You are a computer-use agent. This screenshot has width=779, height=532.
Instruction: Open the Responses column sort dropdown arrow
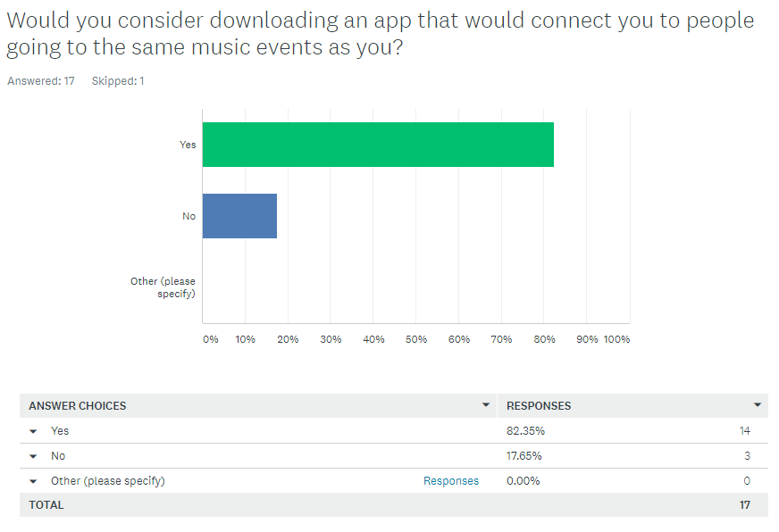click(x=758, y=405)
